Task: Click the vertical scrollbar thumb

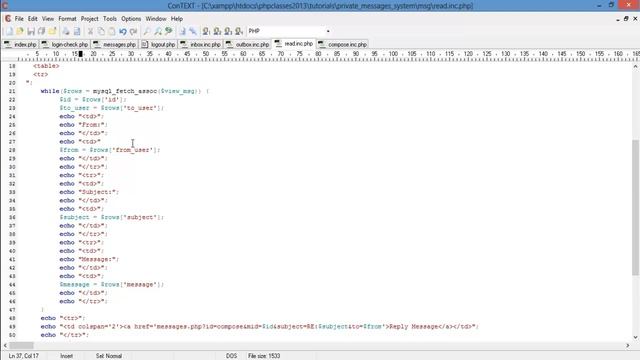Action: click(636, 207)
